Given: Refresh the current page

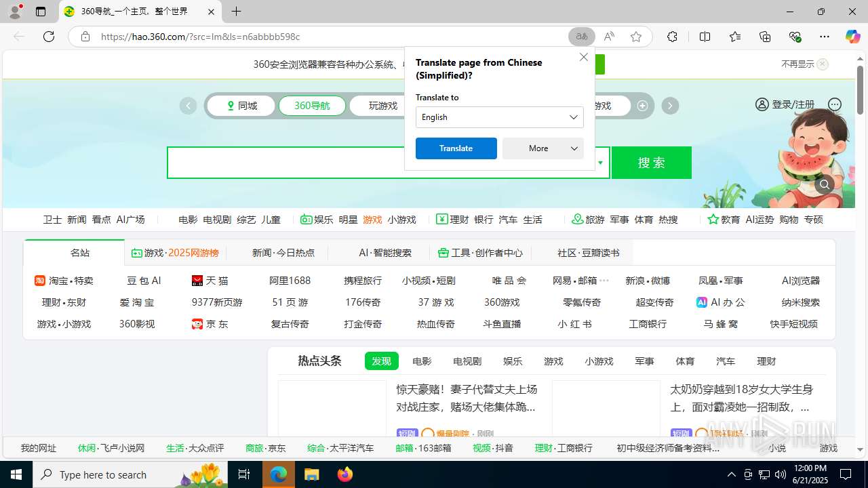Looking at the screenshot, I should tap(49, 37).
